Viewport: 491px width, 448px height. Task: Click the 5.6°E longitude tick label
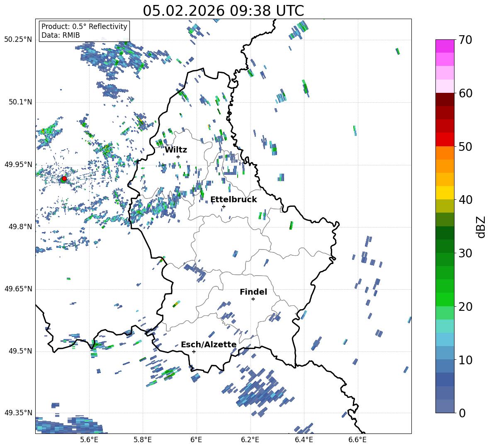point(89,440)
